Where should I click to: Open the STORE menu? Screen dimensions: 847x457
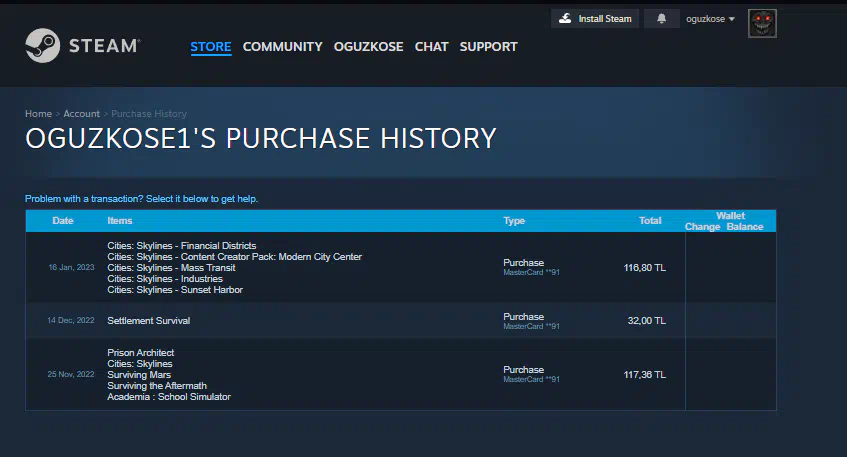[211, 47]
